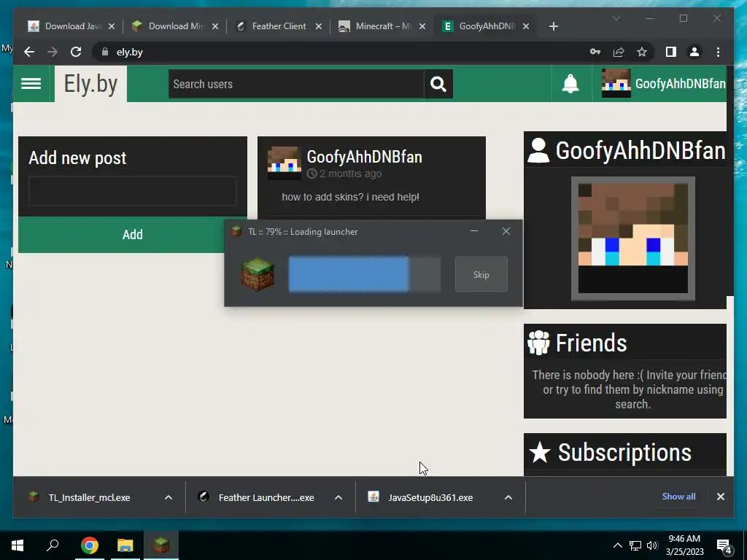
Task: Click the TL launcher taskbar icon
Action: pyautogui.click(x=161, y=545)
